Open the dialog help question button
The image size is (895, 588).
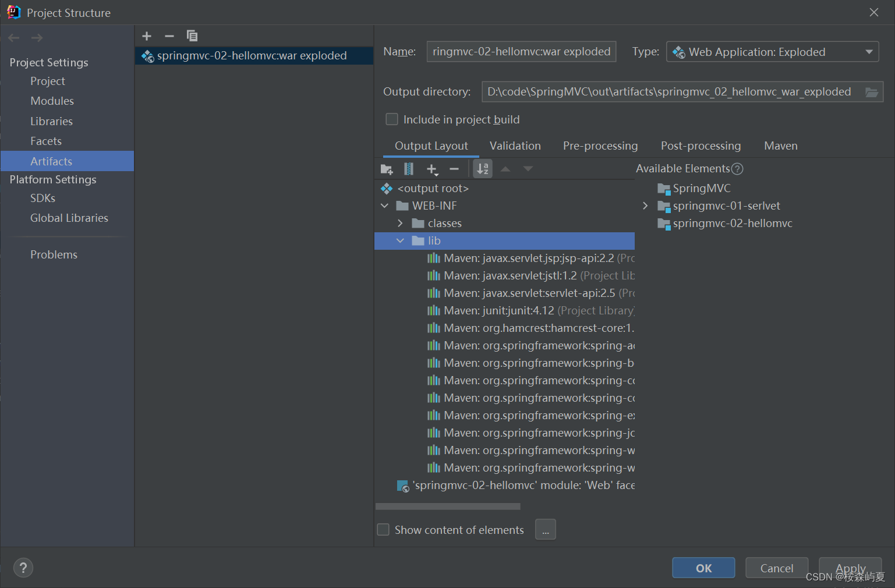coord(23,568)
